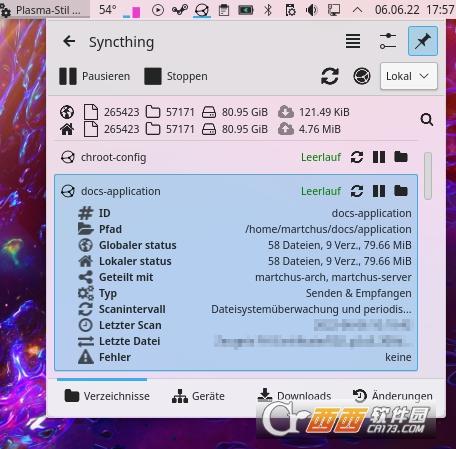Open chroot-config in file browser

(401, 157)
